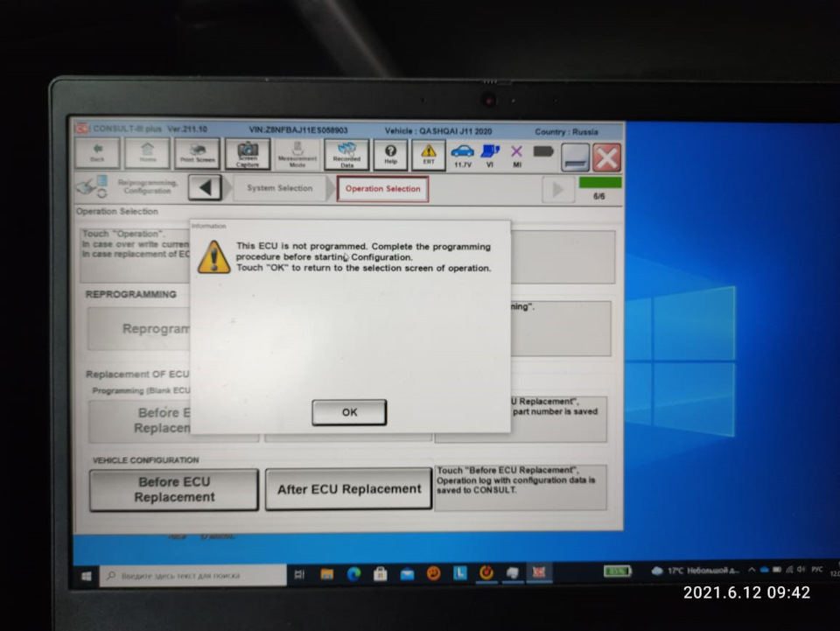Viewport: 840px width, 631px height.
Task: Click the РУС language indicator
Action: 817,570
